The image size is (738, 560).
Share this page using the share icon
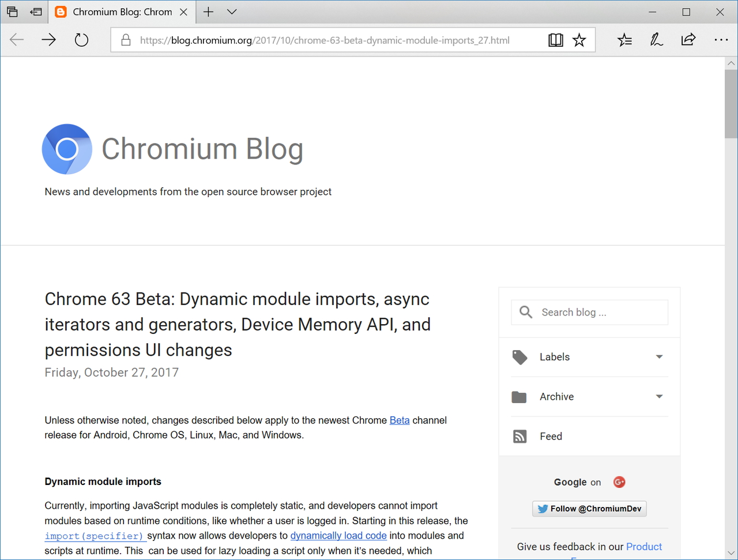point(688,40)
